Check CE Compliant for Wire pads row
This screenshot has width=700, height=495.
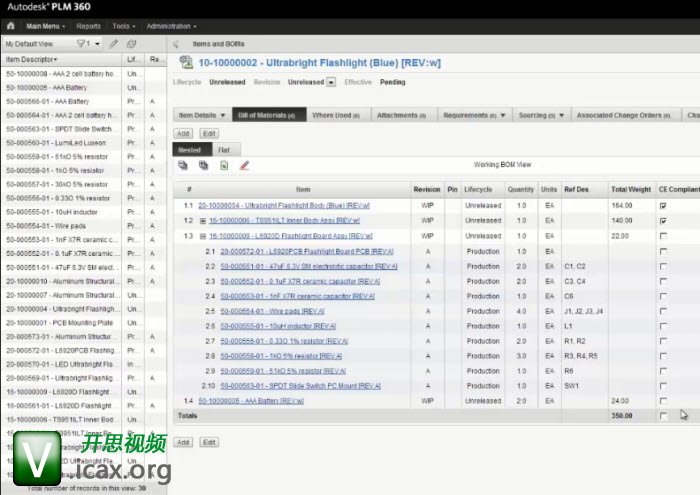pos(663,312)
